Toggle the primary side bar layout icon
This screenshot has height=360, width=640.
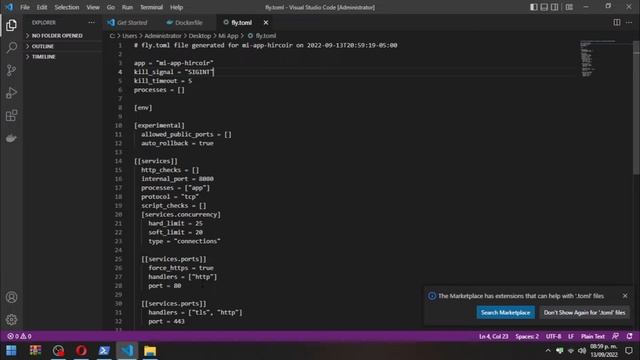click(533, 7)
